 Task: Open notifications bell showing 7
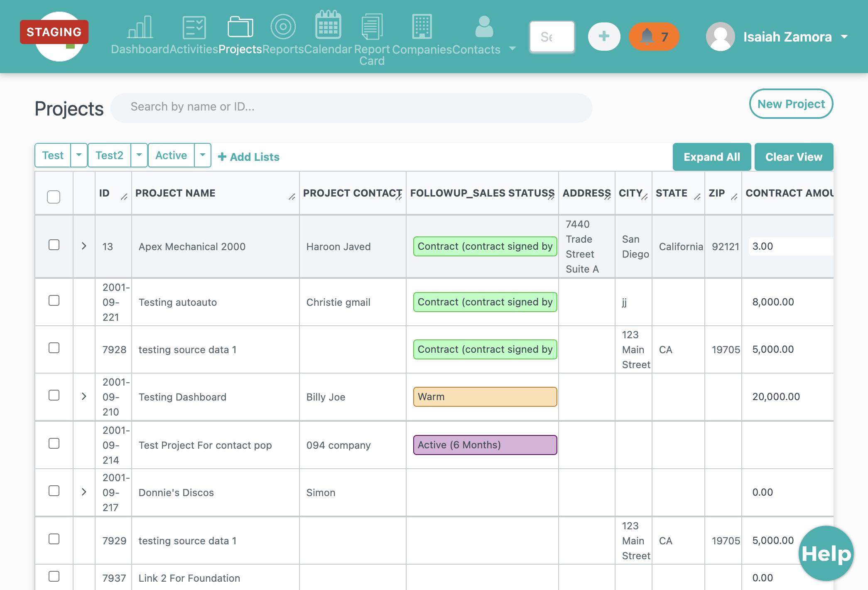point(654,37)
